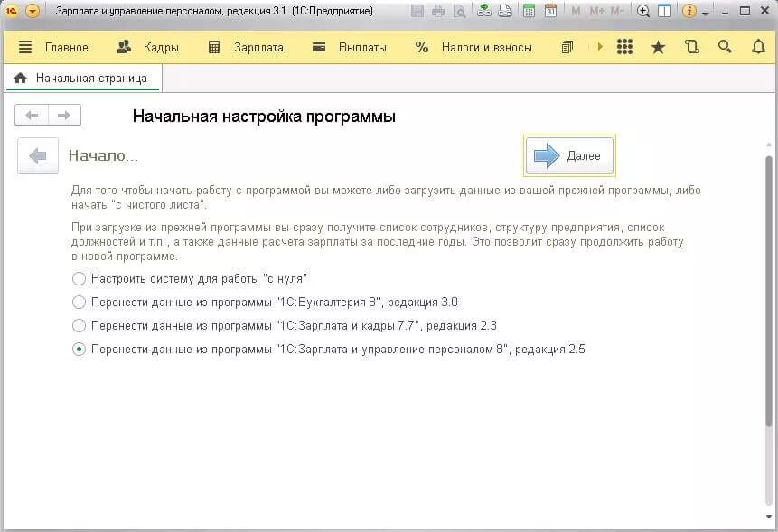Open the 1C main menu dropdown arrow
Viewport: 778px width, 532px height.
click(33, 11)
